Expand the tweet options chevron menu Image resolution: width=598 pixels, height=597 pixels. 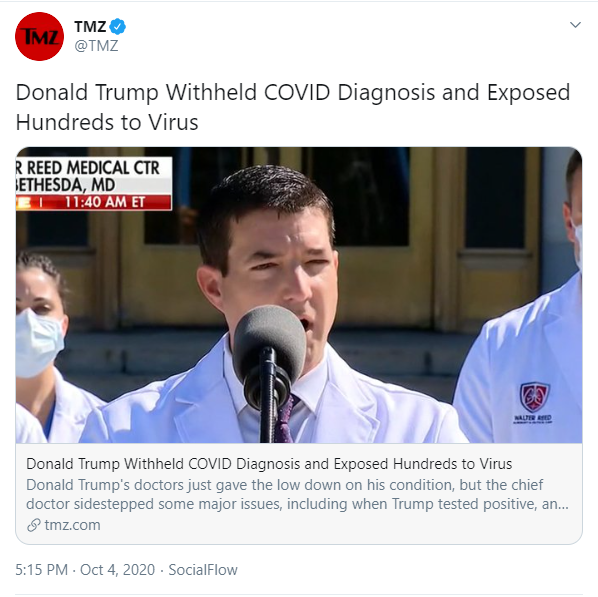click(575, 25)
